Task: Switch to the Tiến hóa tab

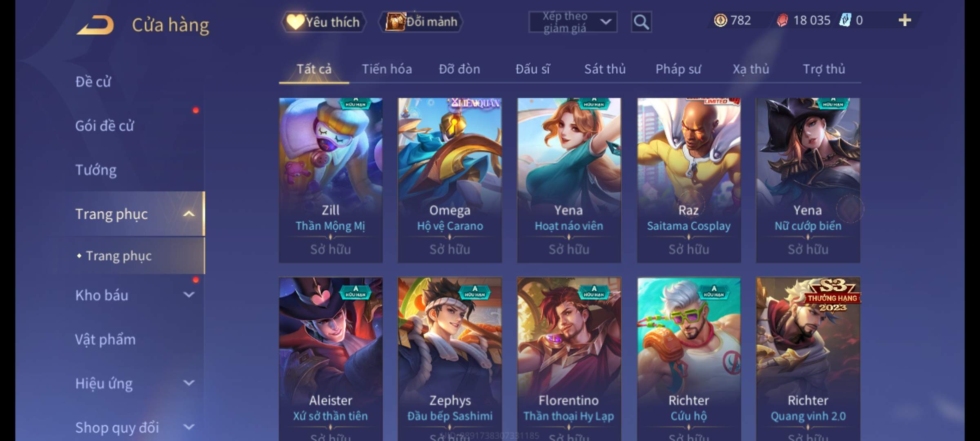Action: click(x=387, y=69)
